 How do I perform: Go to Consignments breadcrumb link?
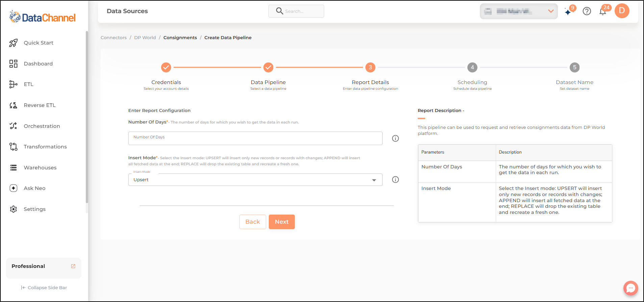point(180,38)
